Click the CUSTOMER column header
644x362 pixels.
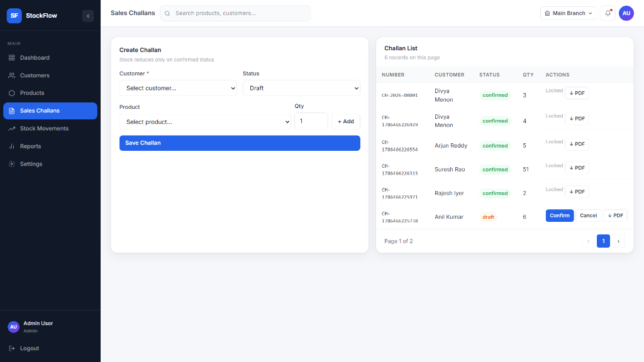[x=449, y=75]
